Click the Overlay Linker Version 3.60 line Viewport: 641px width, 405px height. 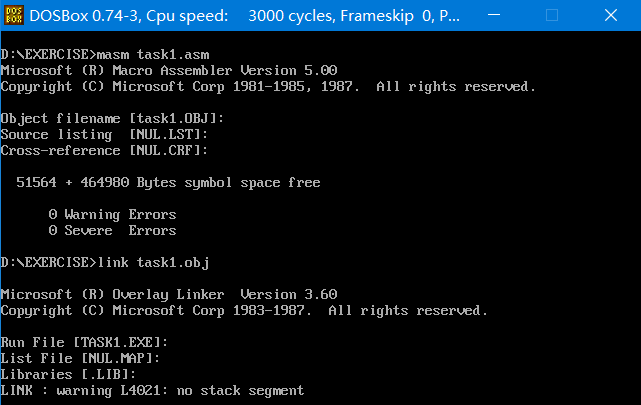pos(169,294)
